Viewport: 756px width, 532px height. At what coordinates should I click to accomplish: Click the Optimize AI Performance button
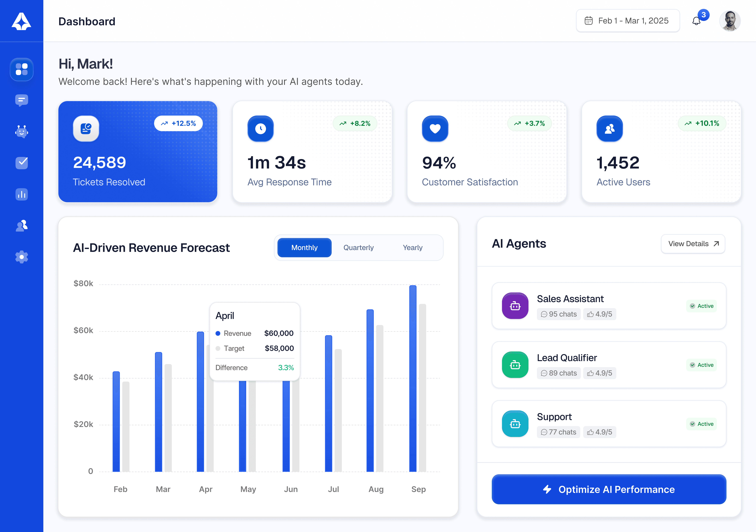[x=609, y=489]
